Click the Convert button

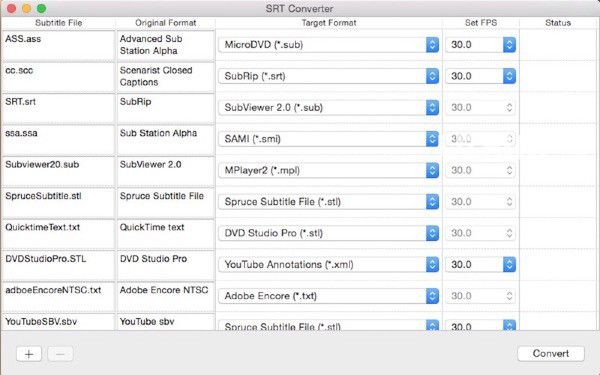551,354
